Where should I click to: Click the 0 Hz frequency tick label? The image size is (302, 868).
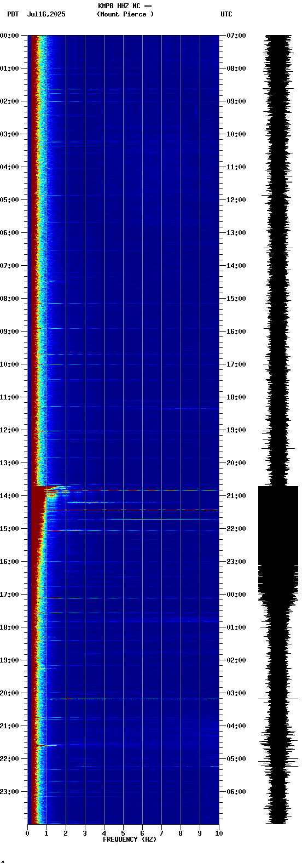click(27, 833)
